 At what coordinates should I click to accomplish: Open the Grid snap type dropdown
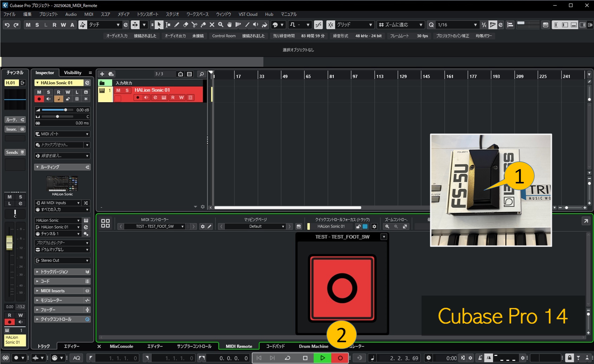(355, 25)
